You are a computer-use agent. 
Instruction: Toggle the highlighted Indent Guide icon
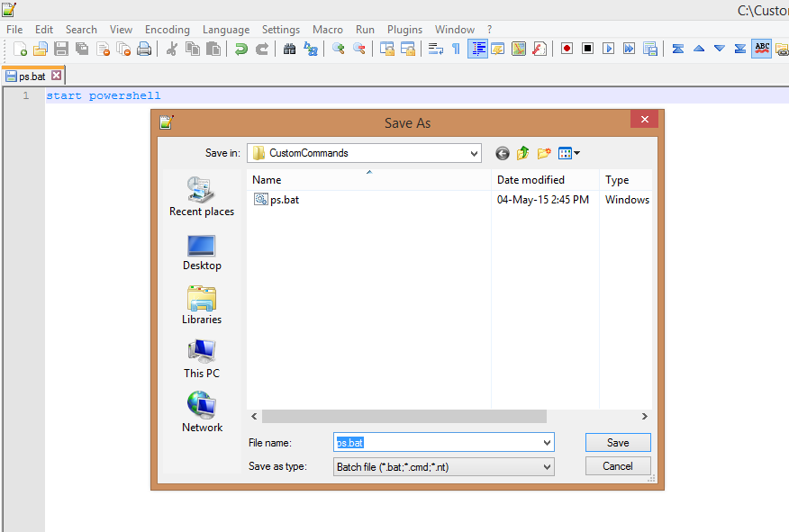[477, 49]
